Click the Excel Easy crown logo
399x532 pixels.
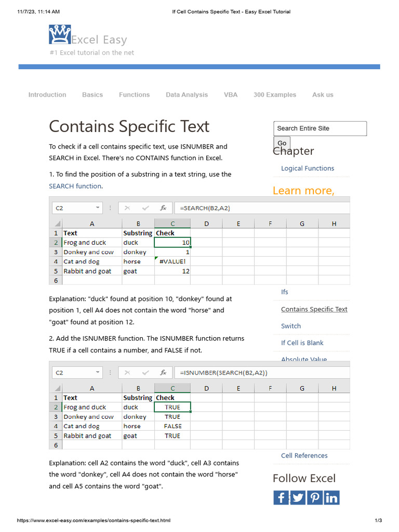click(x=59, y=35)
